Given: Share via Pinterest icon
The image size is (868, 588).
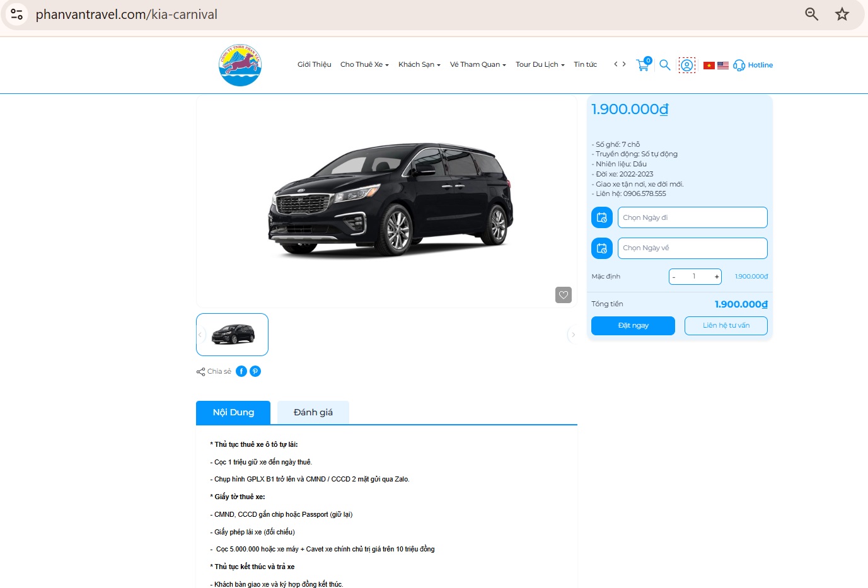Looking at the screenshot, I should point(255,371).
